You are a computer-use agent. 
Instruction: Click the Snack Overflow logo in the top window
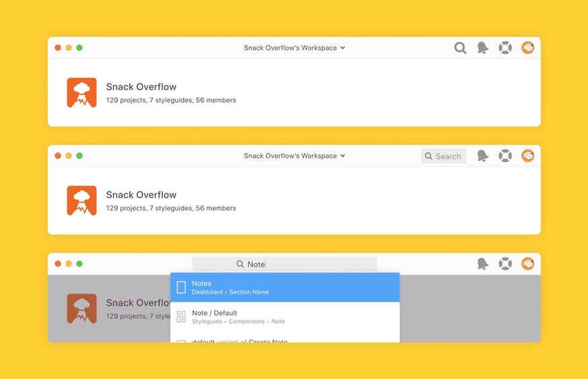(82, 93)
